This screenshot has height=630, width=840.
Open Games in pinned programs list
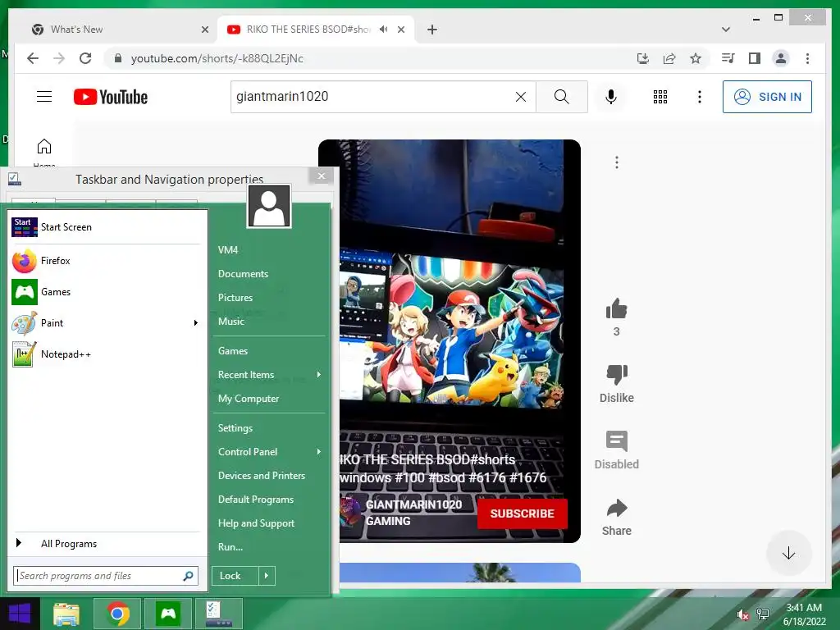(106, 292)
